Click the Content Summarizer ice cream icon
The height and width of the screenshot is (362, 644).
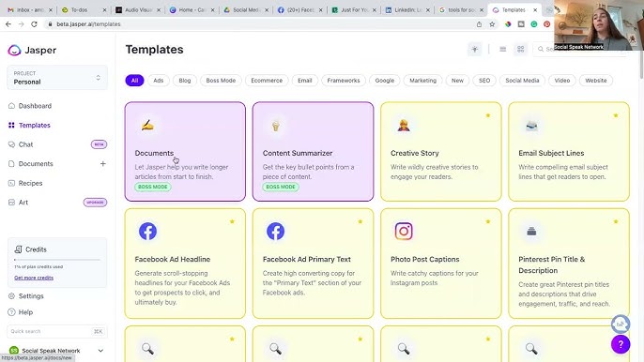276,125
